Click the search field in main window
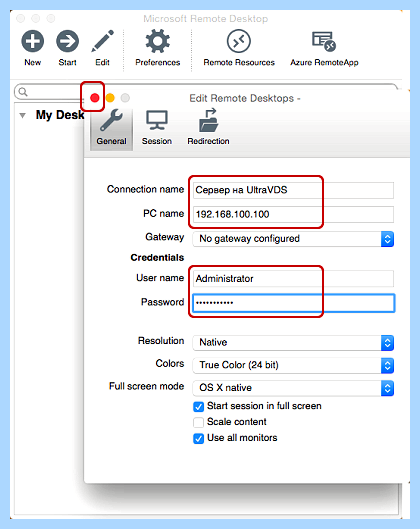Viewport: 420px width, 529px height. pyautogui.click(x=48, y=92)
